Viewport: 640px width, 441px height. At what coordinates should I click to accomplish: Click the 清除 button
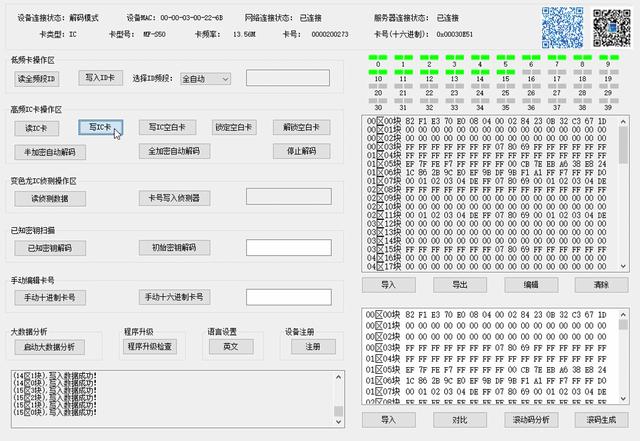(602, 285)
